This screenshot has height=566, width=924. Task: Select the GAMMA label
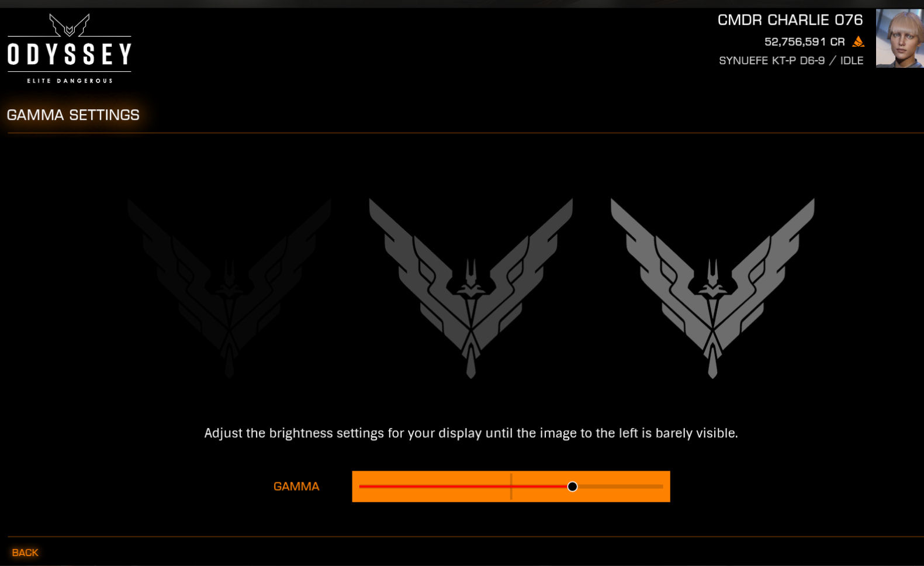(296, 486)
